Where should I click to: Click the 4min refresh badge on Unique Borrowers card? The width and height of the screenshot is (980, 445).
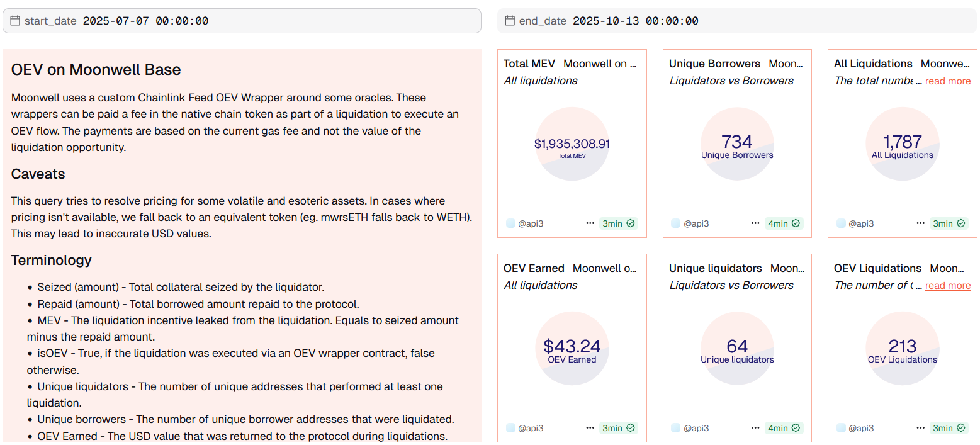coord(784,223)
